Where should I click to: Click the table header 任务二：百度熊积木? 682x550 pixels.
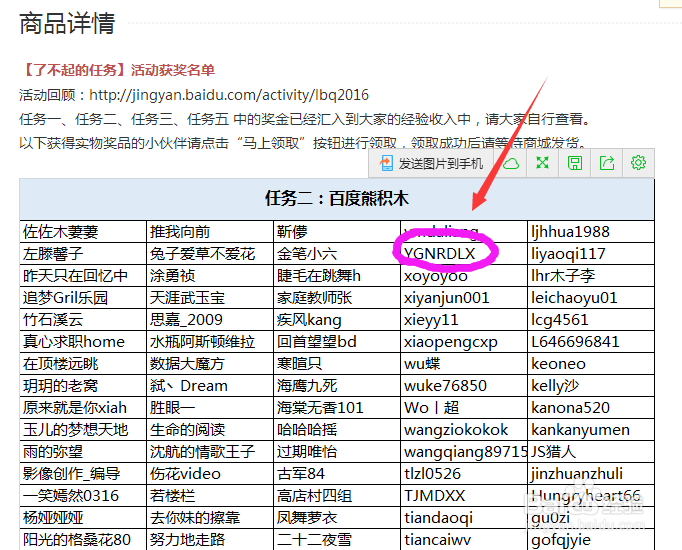[337, 199]
